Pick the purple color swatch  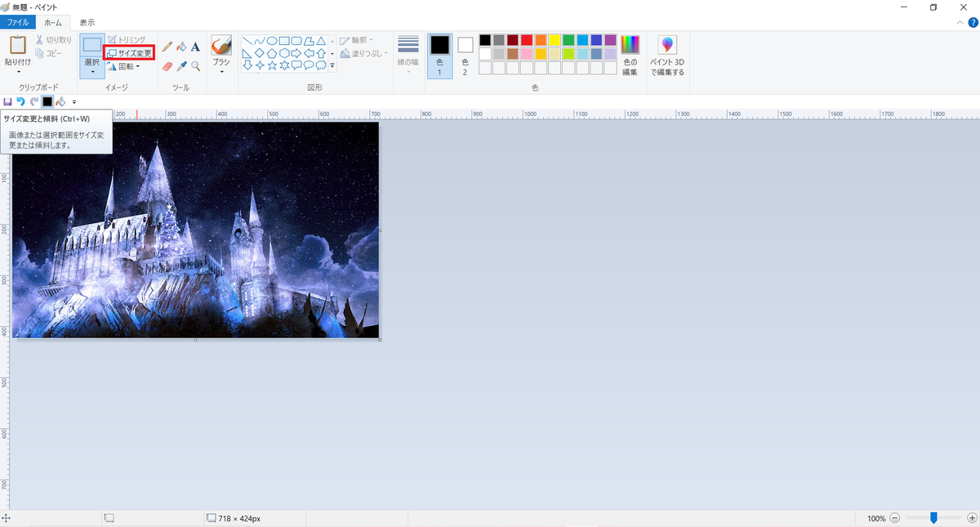tap(610, 40)
